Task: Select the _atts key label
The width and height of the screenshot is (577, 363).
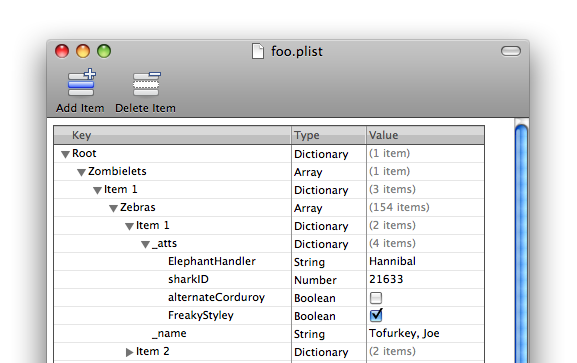Action: point(164,243)
